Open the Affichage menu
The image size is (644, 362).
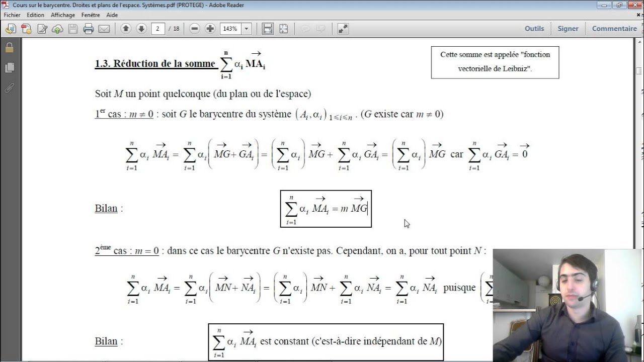pos(63,15)
